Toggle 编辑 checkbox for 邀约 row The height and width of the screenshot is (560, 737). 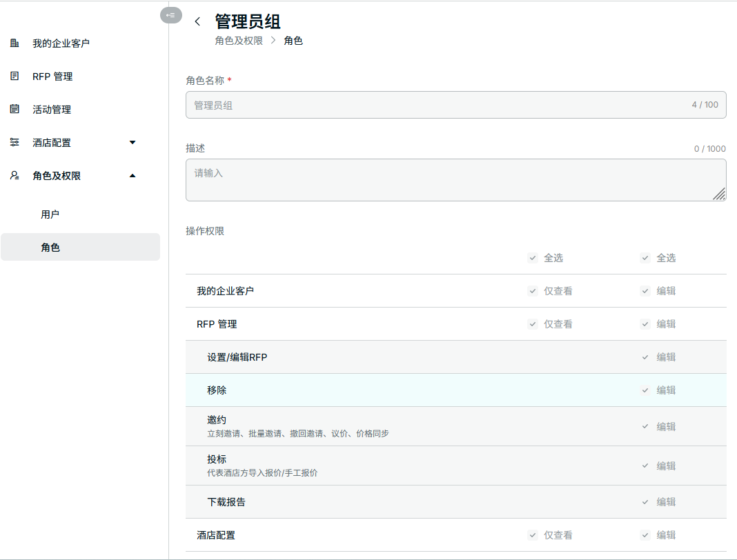point(645,426)
